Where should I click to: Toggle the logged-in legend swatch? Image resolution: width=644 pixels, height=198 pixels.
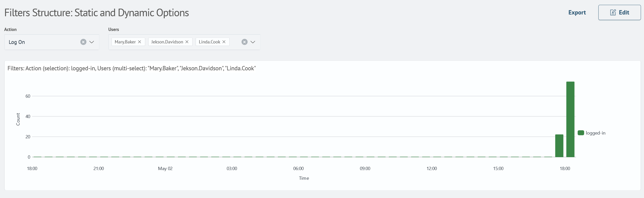581,133
